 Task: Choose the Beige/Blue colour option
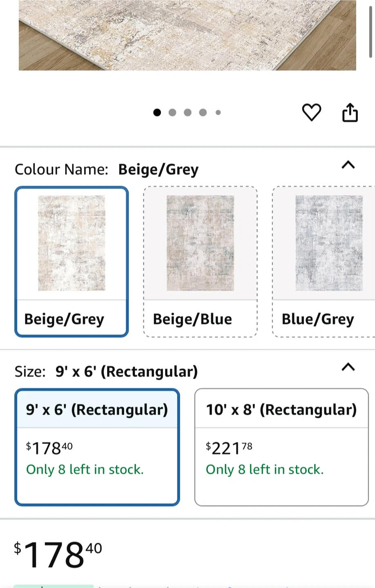pos(200,261)
